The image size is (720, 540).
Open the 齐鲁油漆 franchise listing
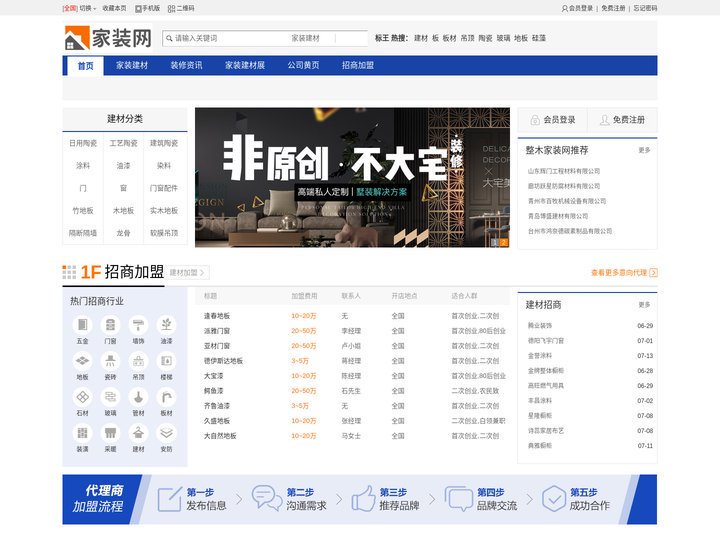[217, 406]
